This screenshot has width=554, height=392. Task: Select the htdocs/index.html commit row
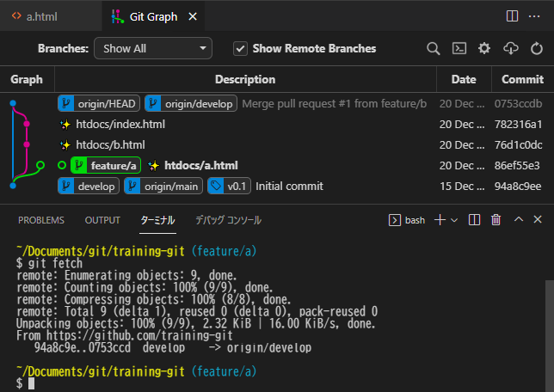coord(277,125)
